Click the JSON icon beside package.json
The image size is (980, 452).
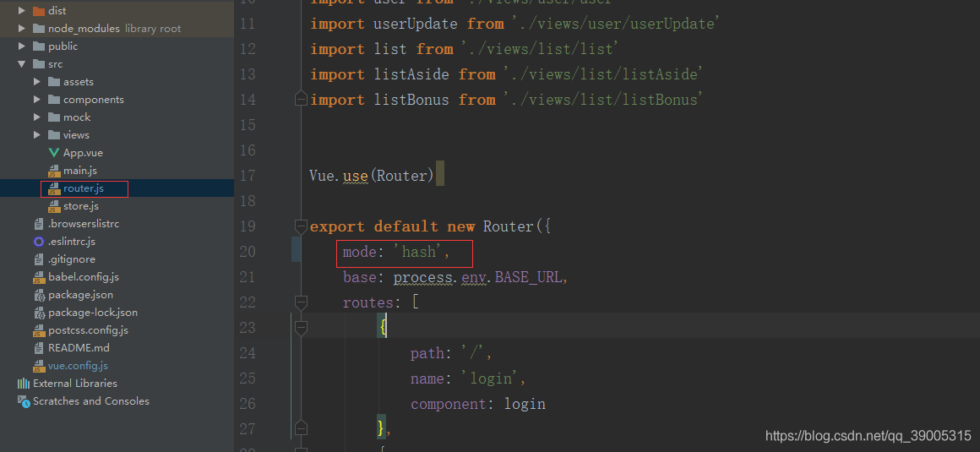point(39,295)
